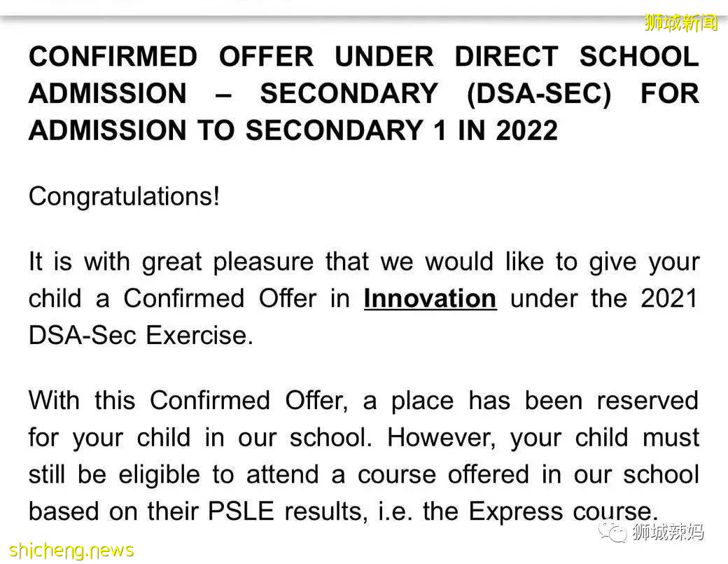Image resolution: width=728 pixels, height=564 pixels.
Task: Click the 狮城辣妈 account name
Action: (x=668, y=534)
